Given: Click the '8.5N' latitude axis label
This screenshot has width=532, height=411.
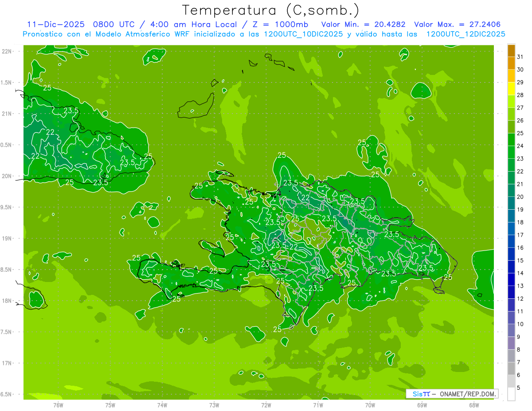Looking at the screenshot, I should tap(6, 270).
